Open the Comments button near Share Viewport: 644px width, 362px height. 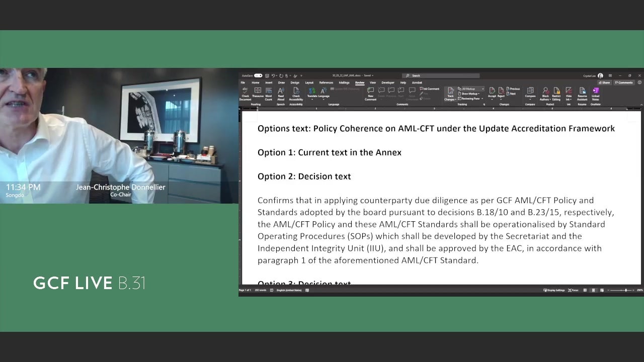624,82
